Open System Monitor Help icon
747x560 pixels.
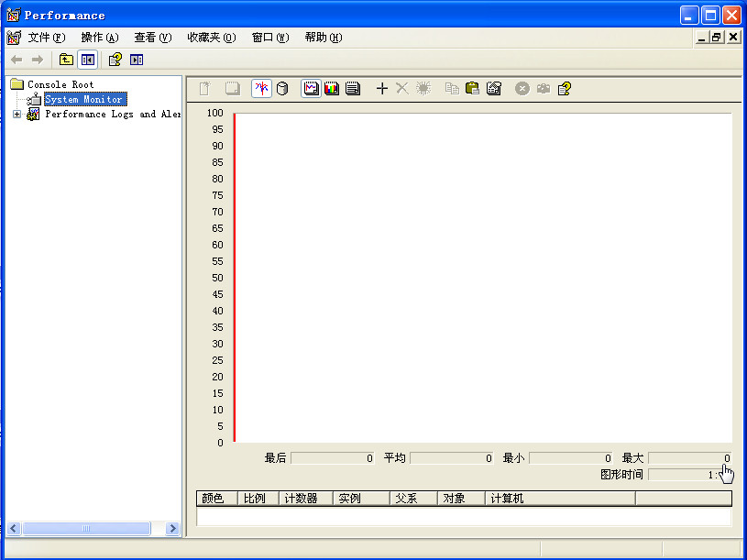(565, 89)
